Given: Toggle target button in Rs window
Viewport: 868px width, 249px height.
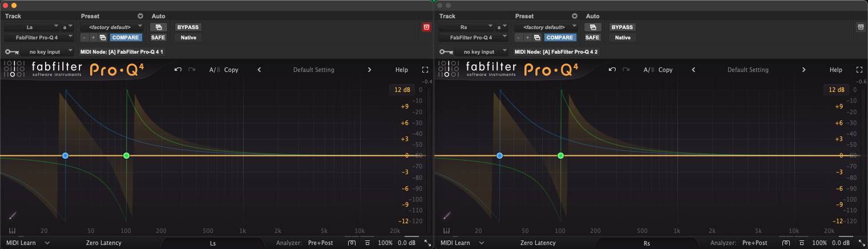Looking at the screenshot, I should click(861, 27).
